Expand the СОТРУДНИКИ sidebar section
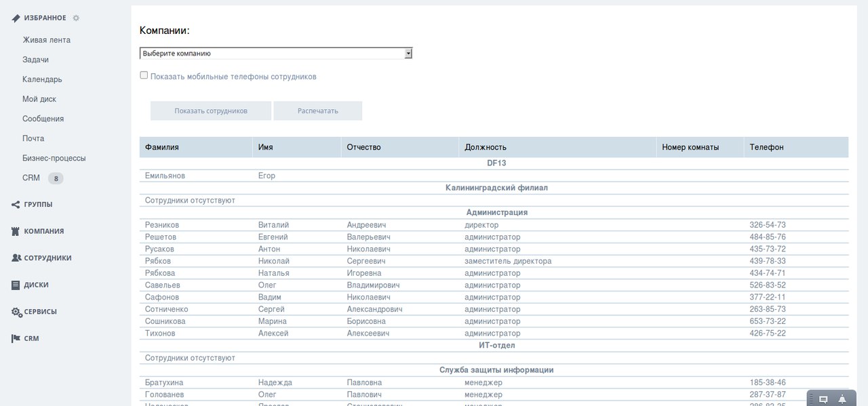The height and width of the screenshot is (406, 868). pyautogui.click(x=47, y=258)
